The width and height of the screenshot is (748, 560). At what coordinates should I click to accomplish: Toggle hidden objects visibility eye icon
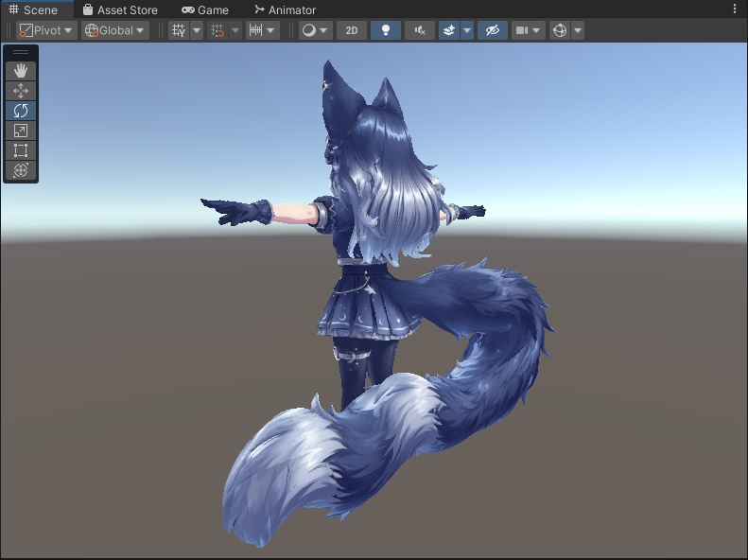tap(493, 30)
